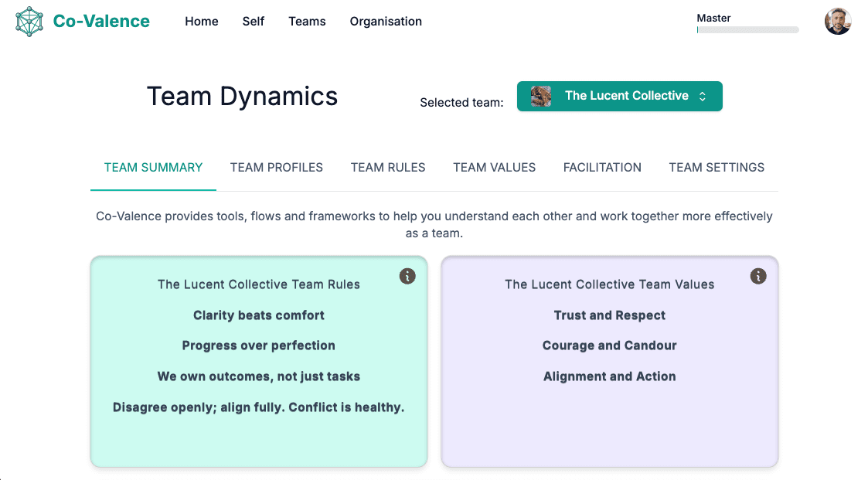The image size is (868, 480).
Task: Expand the selected team dropdown chevron
Action: (x=703, y=97)
